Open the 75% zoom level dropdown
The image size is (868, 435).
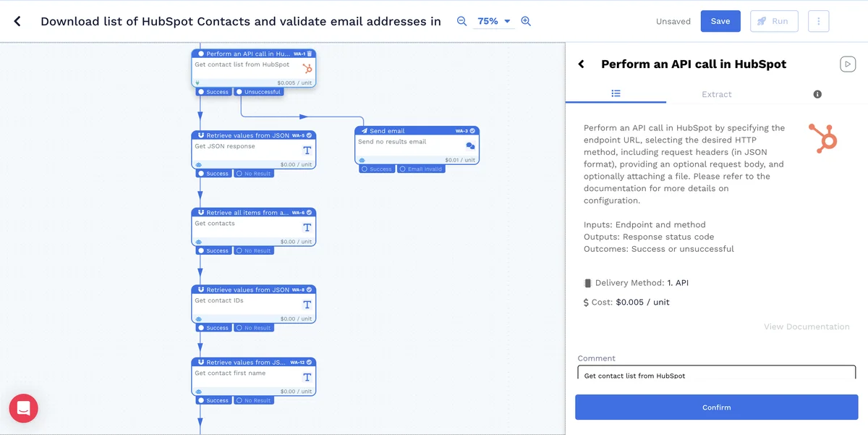pyautogui.click(x=494, y=22)
